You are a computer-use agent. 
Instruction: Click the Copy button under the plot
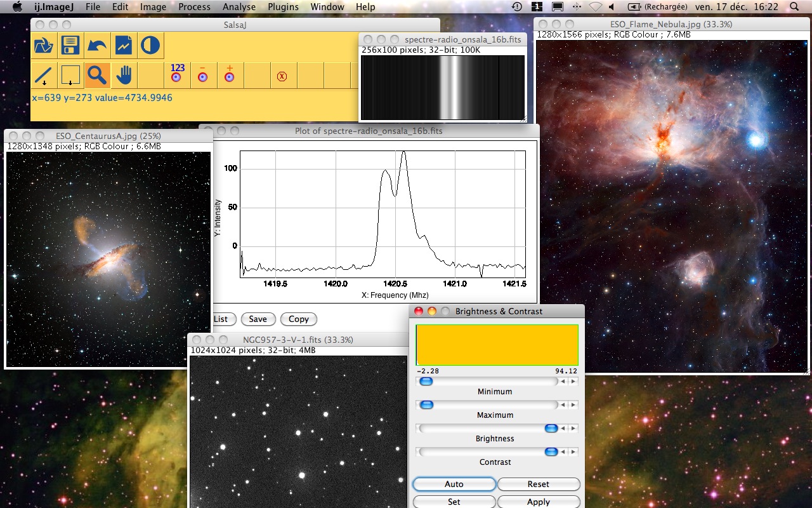point(298,319)
